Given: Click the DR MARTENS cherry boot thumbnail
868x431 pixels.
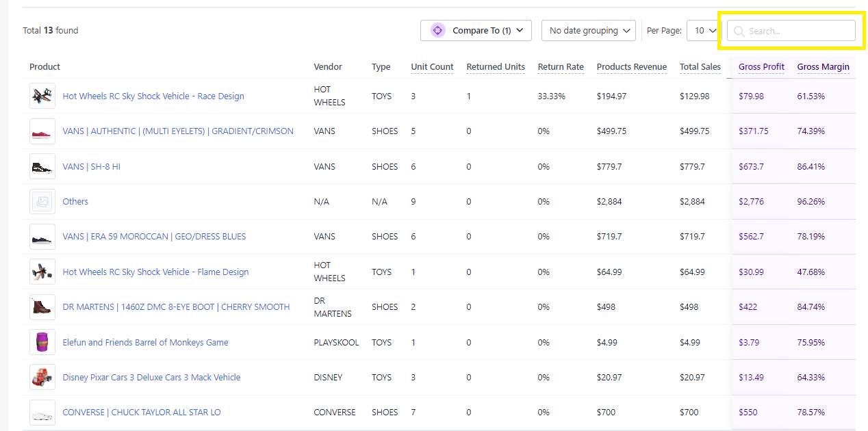Looking at the screenshot, I should [42, 307].
